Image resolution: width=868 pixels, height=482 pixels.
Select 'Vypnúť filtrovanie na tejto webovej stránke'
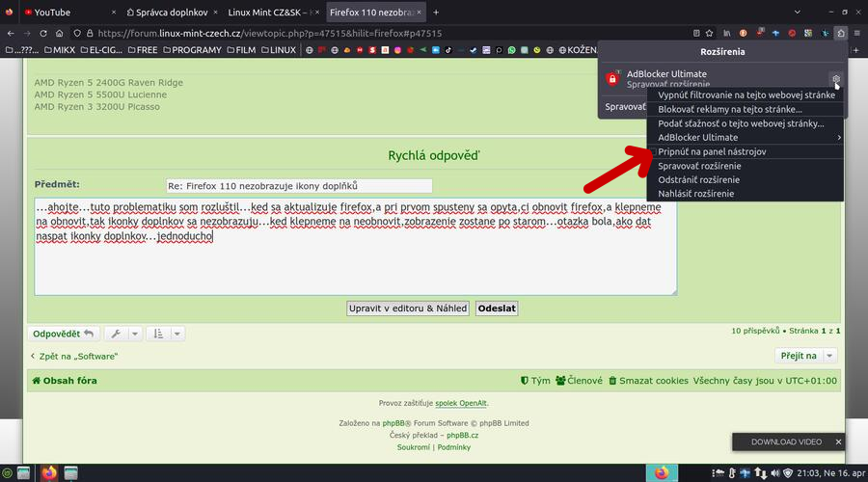746,95
